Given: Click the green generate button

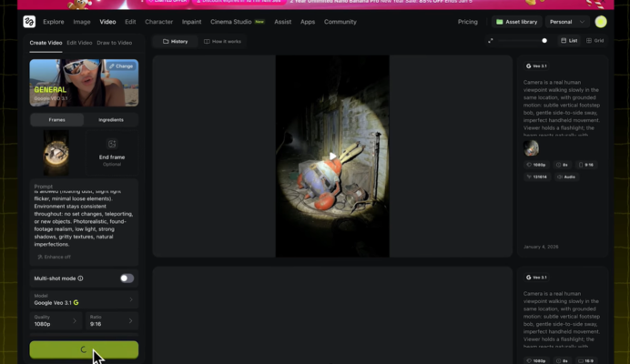Looking at the screenshot, I should [x=84, y=349].
